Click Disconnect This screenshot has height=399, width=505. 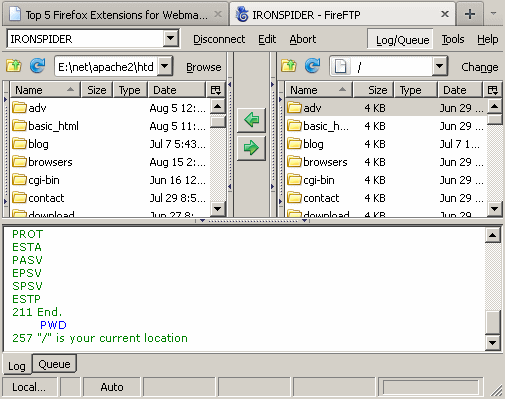219,39
